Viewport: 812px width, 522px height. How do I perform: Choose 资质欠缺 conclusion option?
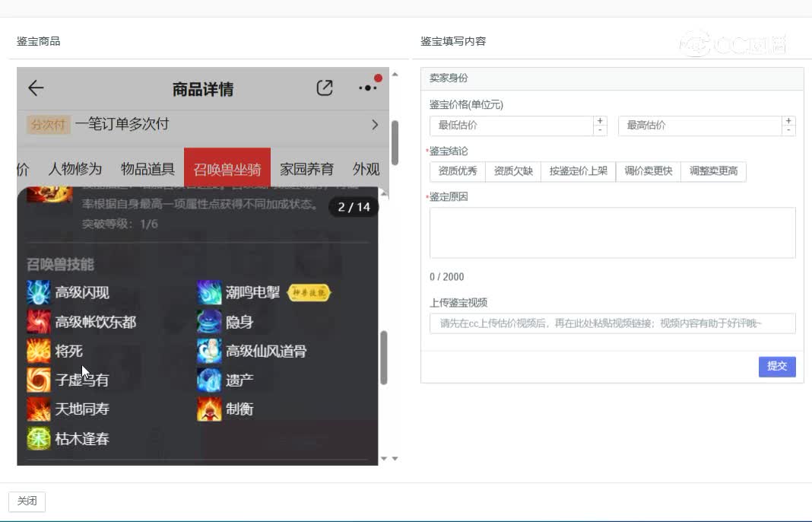click(513, 171)
